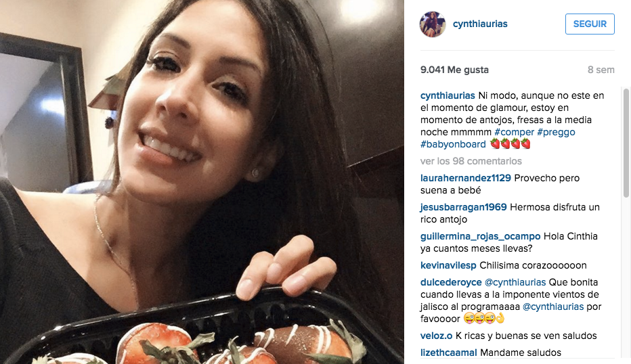Click cynthiaurias username in the caption

pyautogui.click(x=448, y=95)
